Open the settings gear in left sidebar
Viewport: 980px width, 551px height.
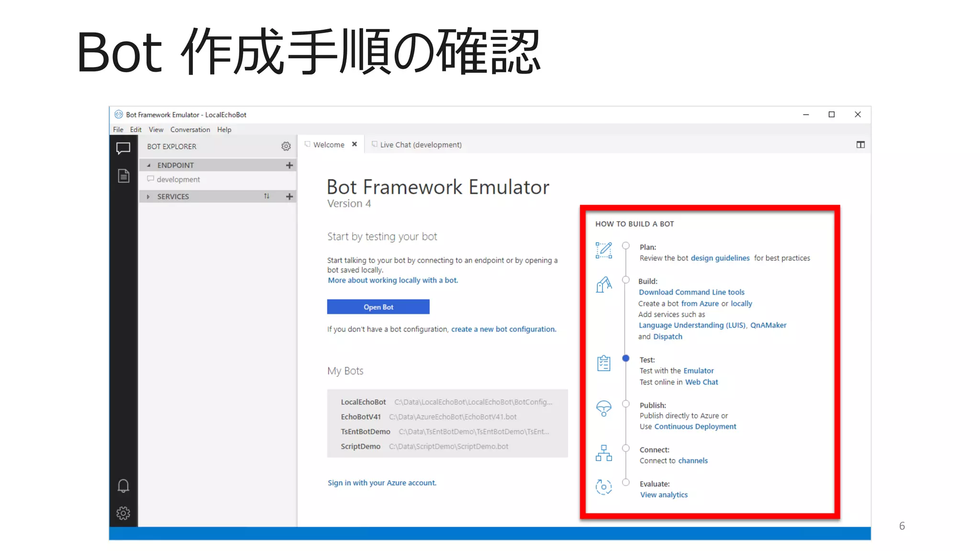click(123, 513)
